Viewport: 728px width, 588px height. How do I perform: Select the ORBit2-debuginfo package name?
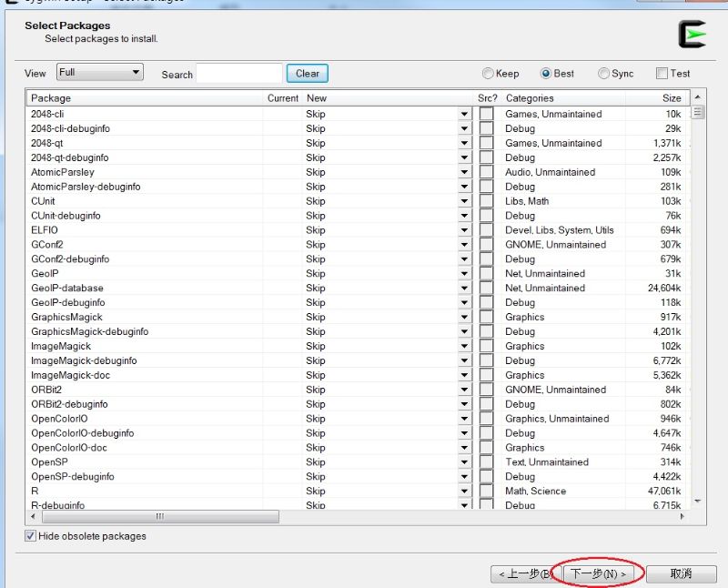coord(69,404)
